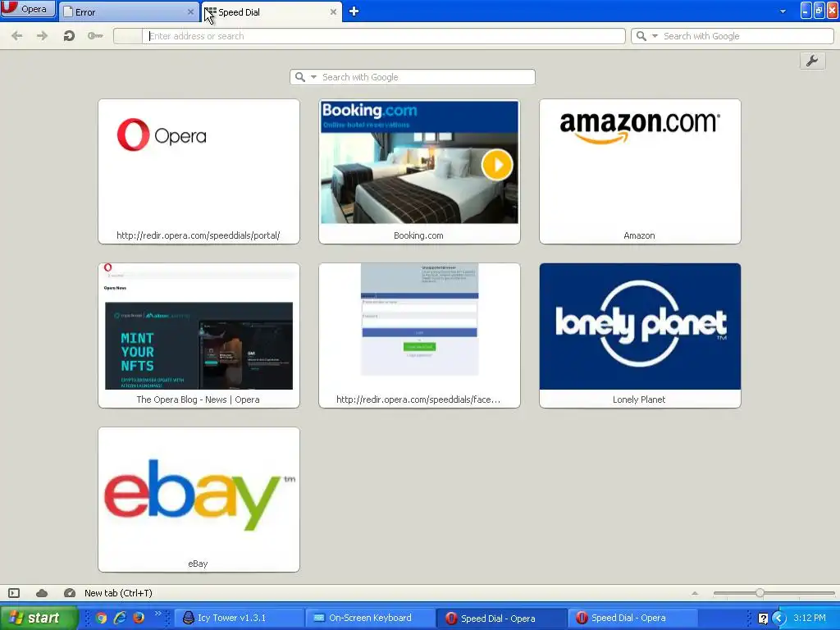Open the Booking.com speed dial tile

[419, 171]
